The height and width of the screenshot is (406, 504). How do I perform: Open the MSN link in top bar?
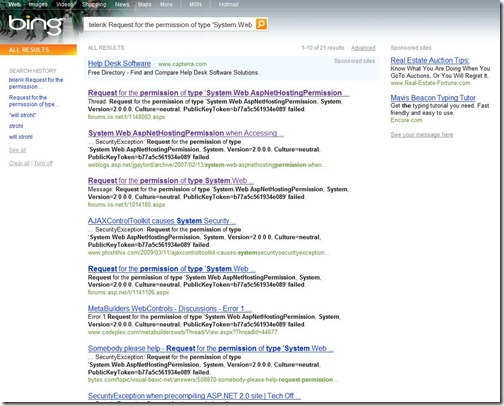[195, 4]
